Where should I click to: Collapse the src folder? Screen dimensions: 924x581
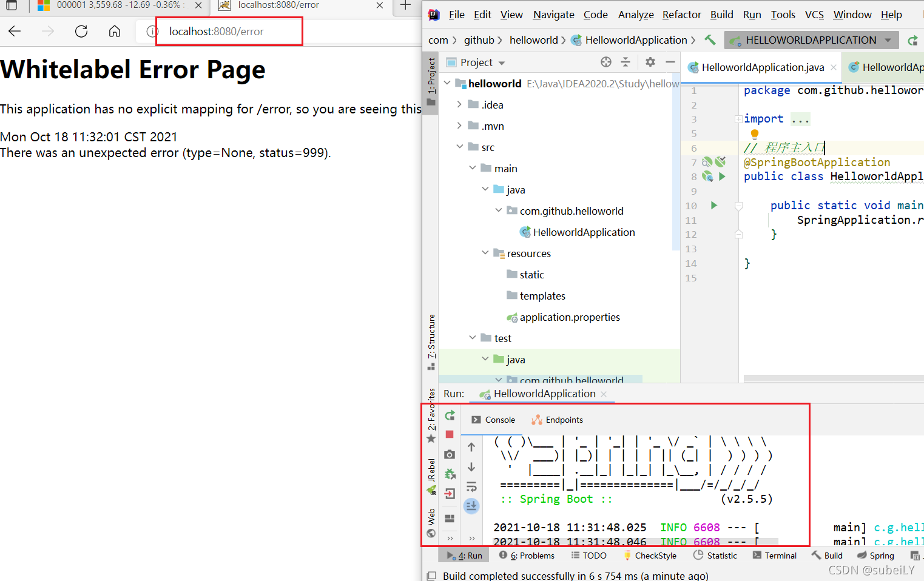(x=459, y=147)
